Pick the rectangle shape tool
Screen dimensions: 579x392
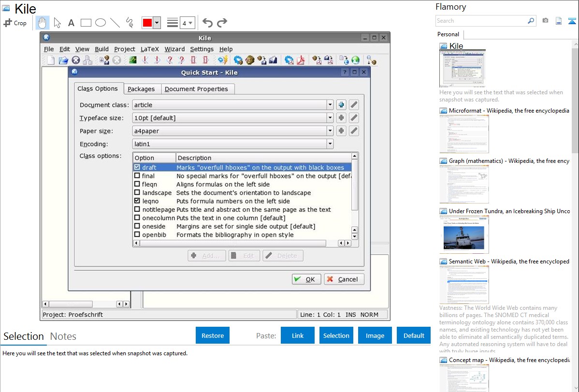86,23
